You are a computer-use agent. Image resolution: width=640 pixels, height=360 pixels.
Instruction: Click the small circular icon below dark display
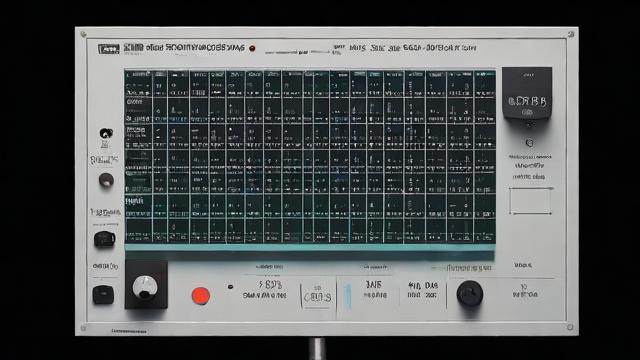click(529, 142)
